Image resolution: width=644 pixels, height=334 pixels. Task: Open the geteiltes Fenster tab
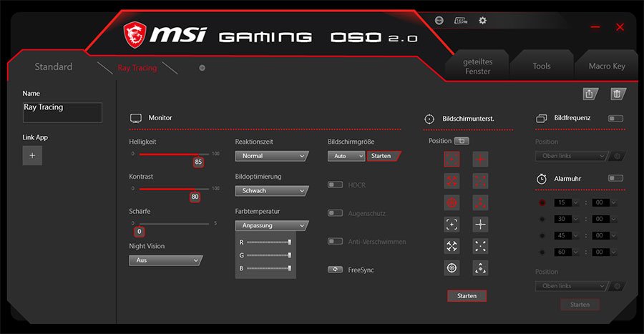pos(478,66)
